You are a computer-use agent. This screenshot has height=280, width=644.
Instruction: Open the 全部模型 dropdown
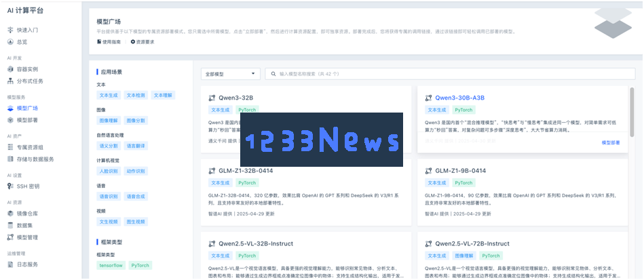pyautogui.click(x=231, y=74)
